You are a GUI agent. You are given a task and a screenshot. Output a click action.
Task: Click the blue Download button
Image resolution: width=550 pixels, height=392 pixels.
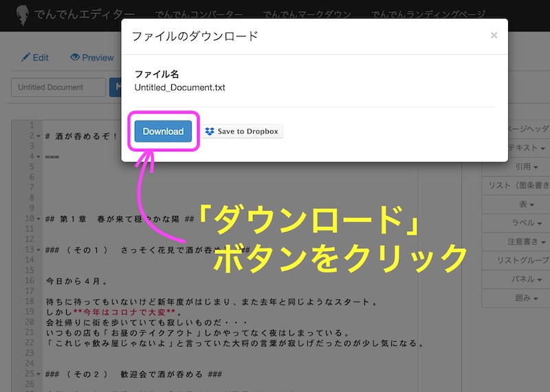(x=163, y=131)
